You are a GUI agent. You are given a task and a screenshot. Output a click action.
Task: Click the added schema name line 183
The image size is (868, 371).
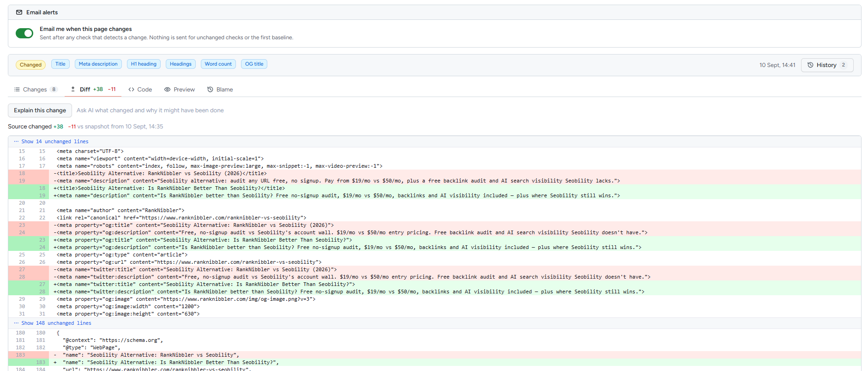click(x=434, y=362)
